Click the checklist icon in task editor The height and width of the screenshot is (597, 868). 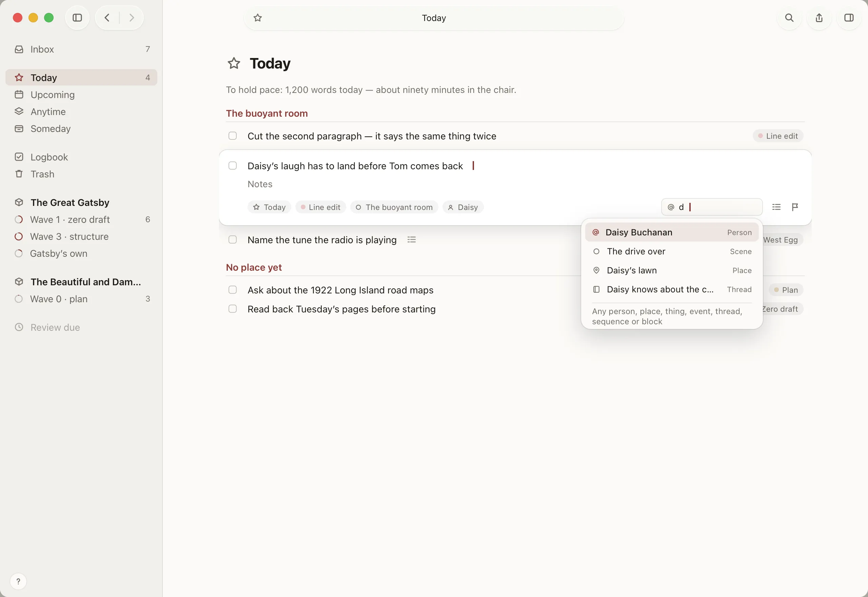776,207
